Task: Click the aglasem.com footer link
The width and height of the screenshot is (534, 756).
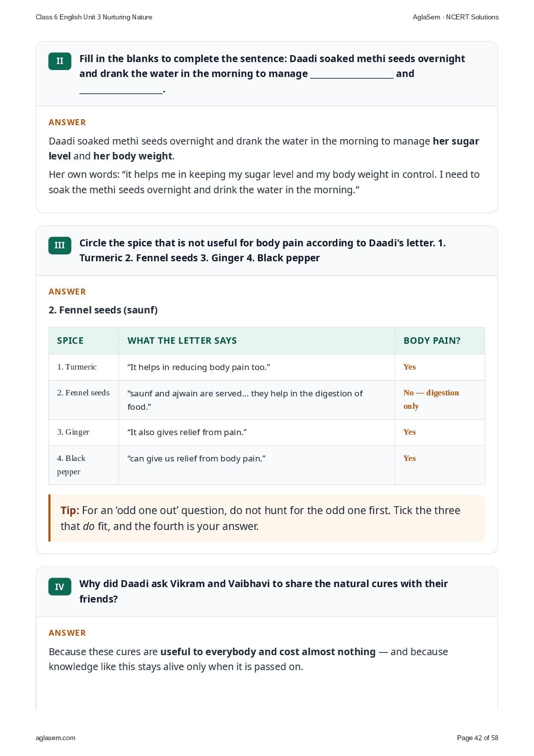Action: click(x=56, y=738)
